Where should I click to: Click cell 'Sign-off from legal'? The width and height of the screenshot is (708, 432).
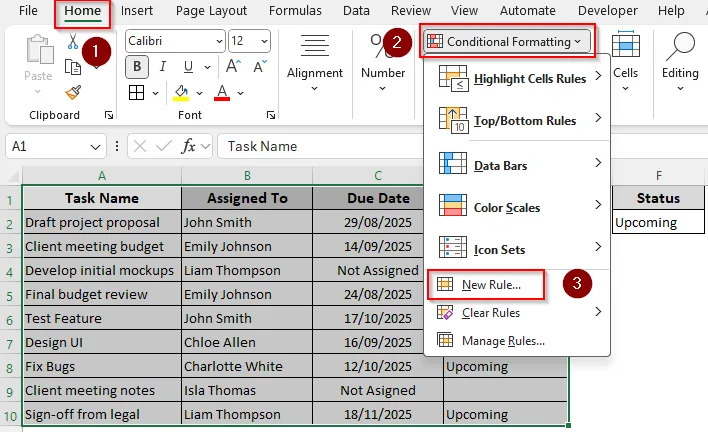click(102, 414)
